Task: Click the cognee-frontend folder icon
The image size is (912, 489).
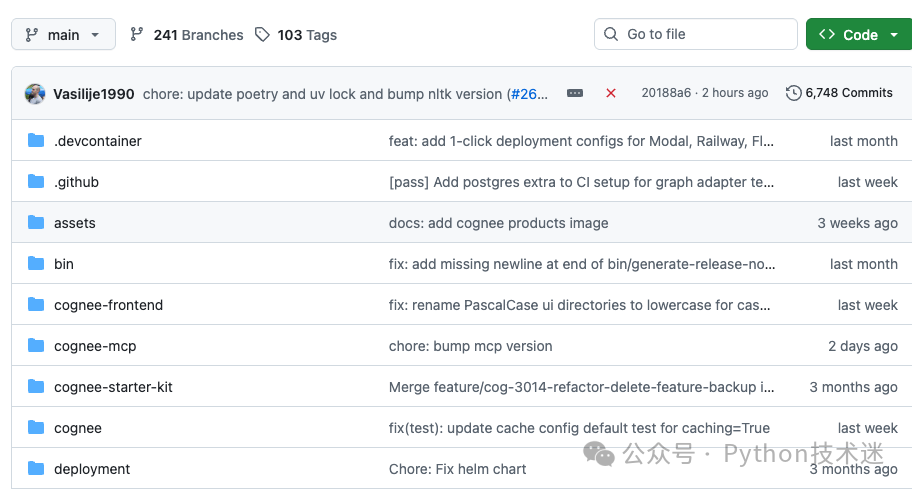Action: point(36,305)
